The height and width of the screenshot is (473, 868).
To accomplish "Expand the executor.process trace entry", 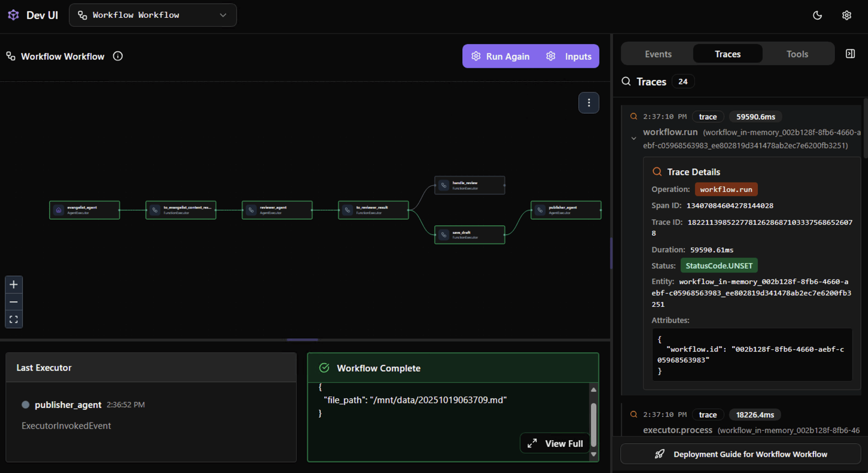I will [677, 430].
